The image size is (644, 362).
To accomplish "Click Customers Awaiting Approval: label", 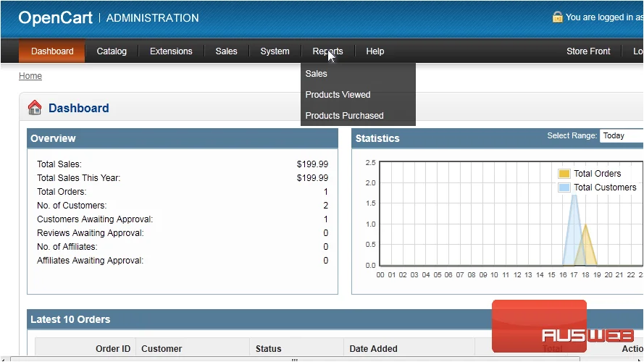I will [x=95, y=219].
